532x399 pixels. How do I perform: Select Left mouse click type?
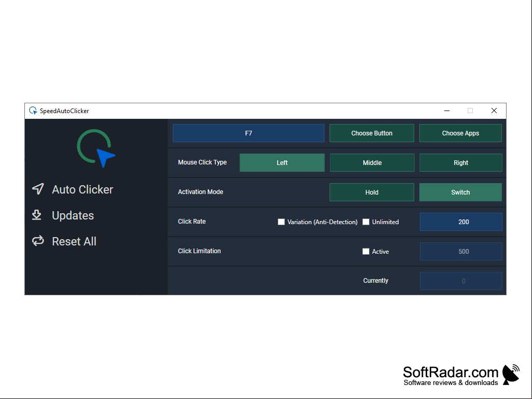click(x=282, y=162)
